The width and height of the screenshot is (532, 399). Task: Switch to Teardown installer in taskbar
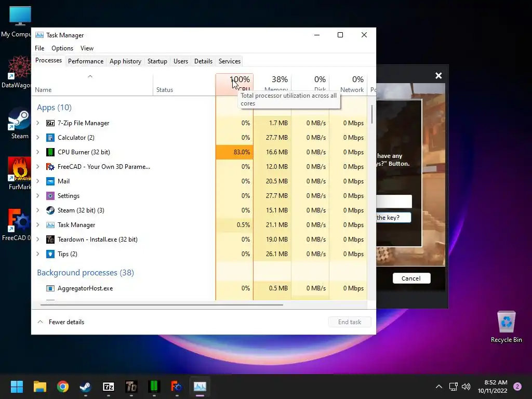[131, 387]
